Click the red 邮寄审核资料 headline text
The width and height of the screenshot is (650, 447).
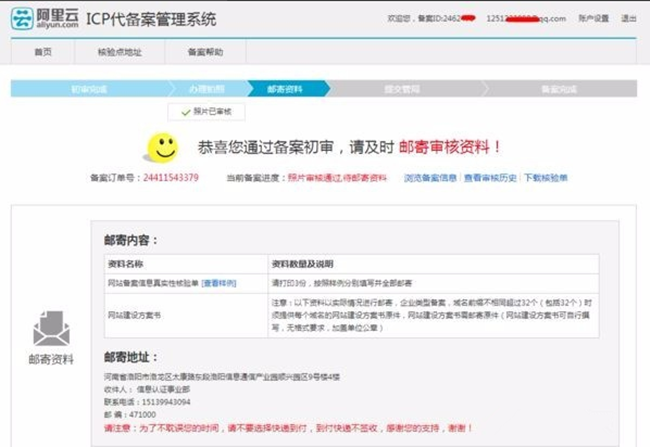click(451, 147)
